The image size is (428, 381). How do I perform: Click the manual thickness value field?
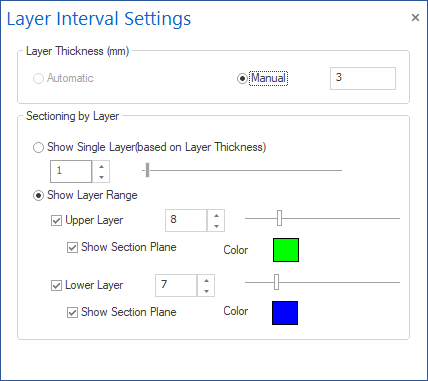(363, 78)
